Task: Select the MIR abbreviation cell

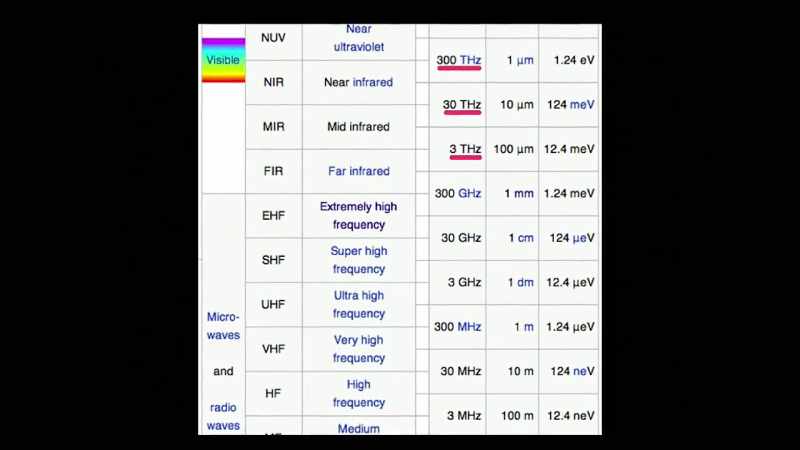Action: tap(273, 127)
